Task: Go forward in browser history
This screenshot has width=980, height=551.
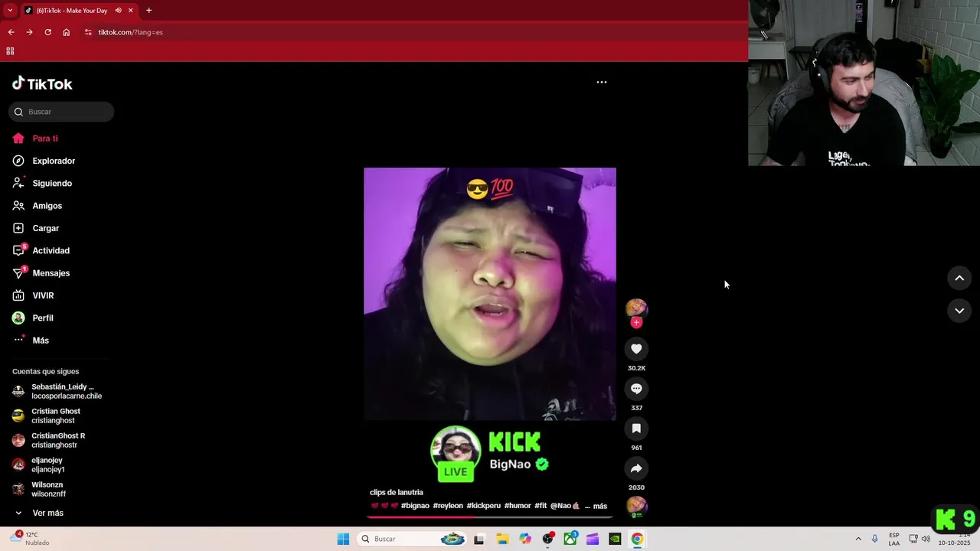Action: 29,32
